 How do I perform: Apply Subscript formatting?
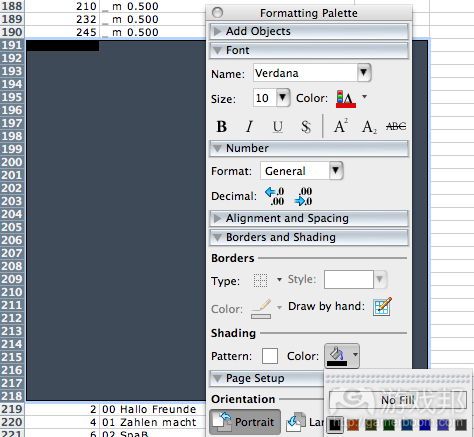pos(369,127)
